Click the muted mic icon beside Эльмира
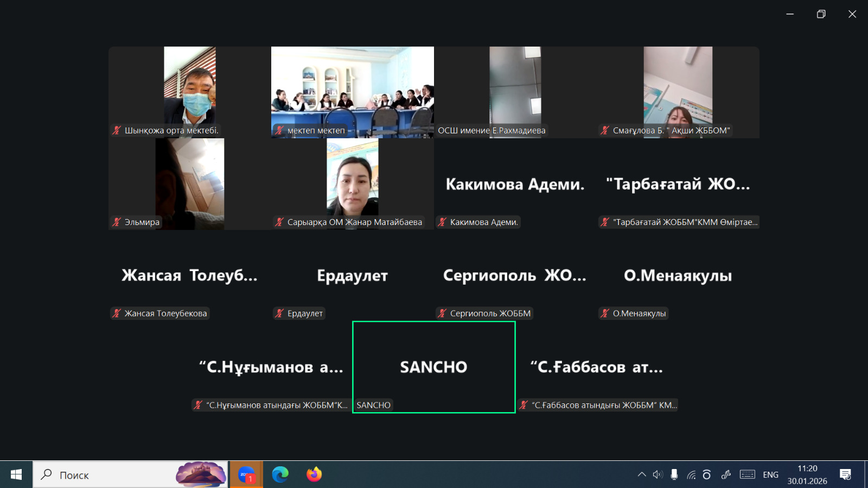 click(115, 222)
